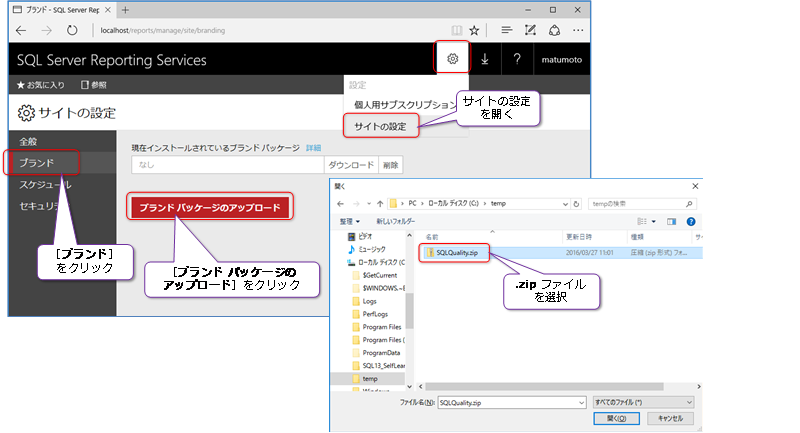Screen dimensions: 800x433
Task: Click the 削除 delete button
Action: click(x=390, y=165)
